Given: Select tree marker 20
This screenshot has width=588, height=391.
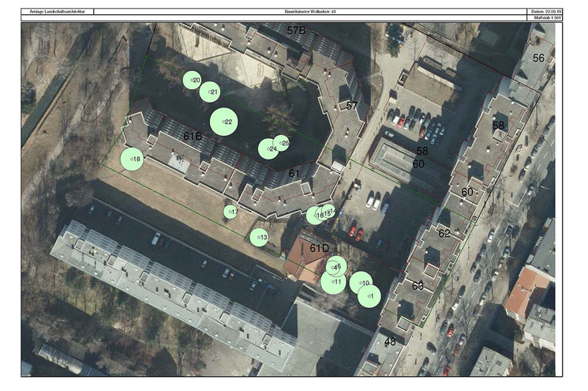Looking at the screenshot, I should (193, 81).
